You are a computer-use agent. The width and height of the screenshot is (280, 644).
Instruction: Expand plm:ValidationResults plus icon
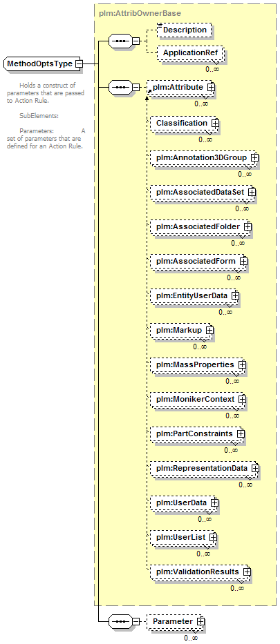click(247, 572)
